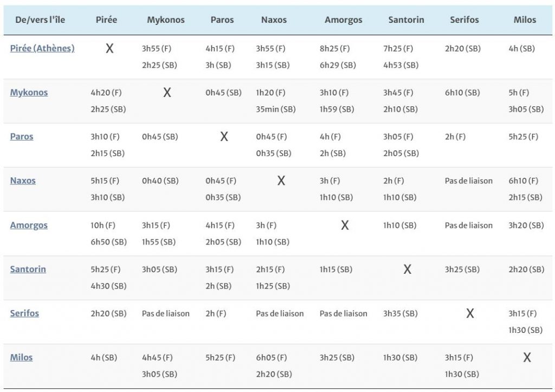Open the Pirée (Athènes) island link
This screenshot has width=555, height=392.
pos(42,48)
